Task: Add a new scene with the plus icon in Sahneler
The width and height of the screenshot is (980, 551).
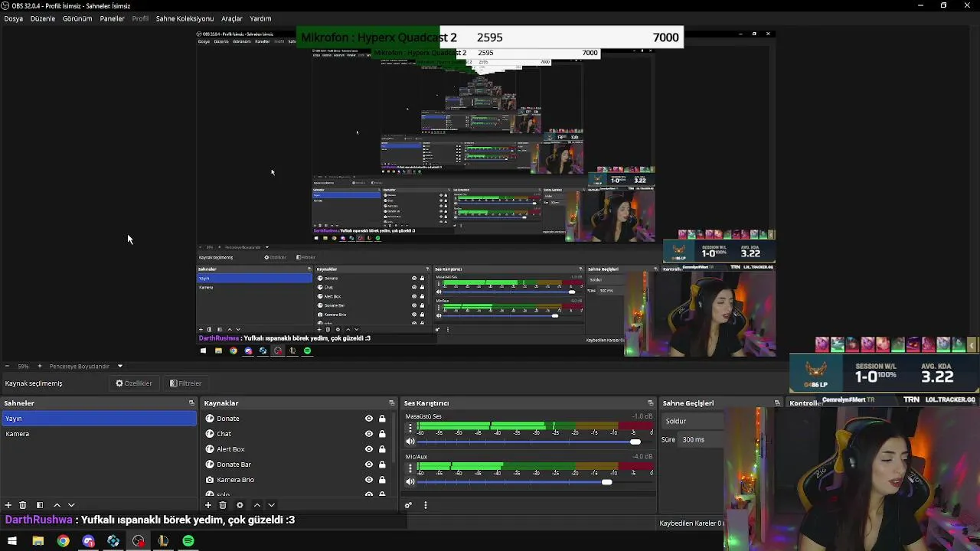Action: [x=8, y=505]
